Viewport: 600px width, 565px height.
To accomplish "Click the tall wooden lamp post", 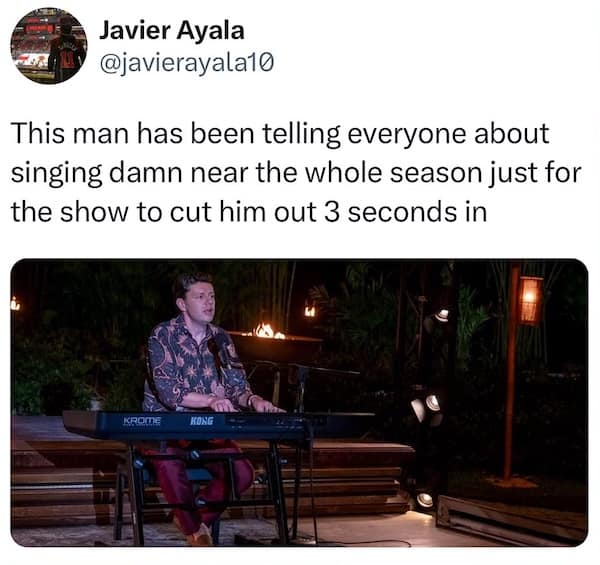I will tap(511, 371).
